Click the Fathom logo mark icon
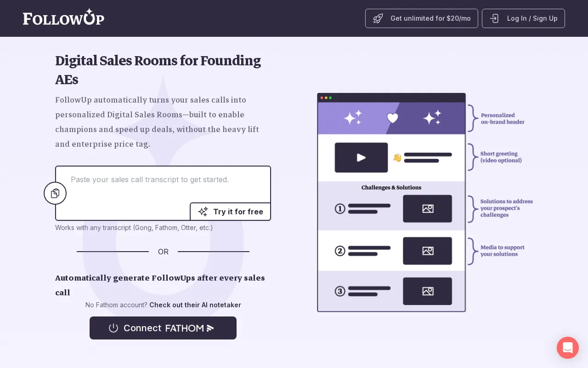 pyautogui.click(x=210, y=328)
